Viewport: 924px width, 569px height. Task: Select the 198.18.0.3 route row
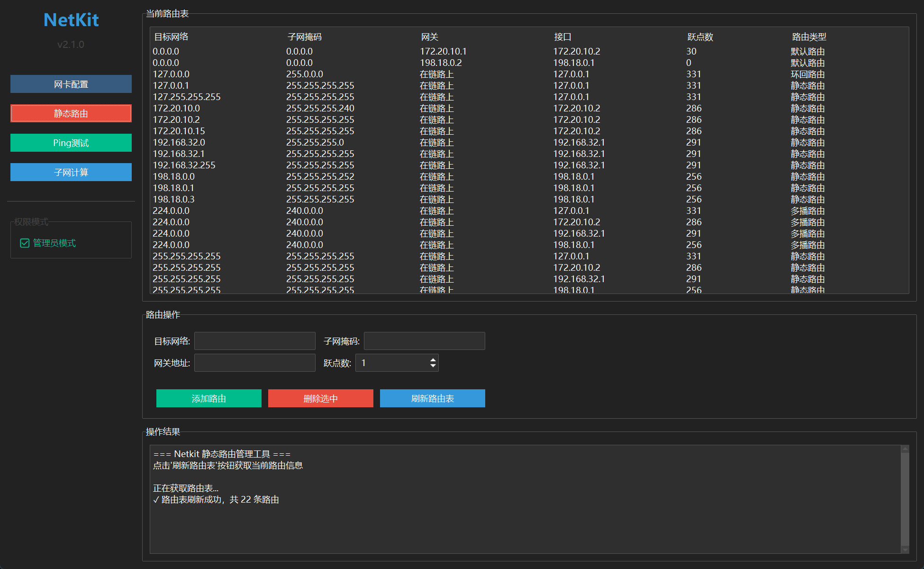coord(529,199)
